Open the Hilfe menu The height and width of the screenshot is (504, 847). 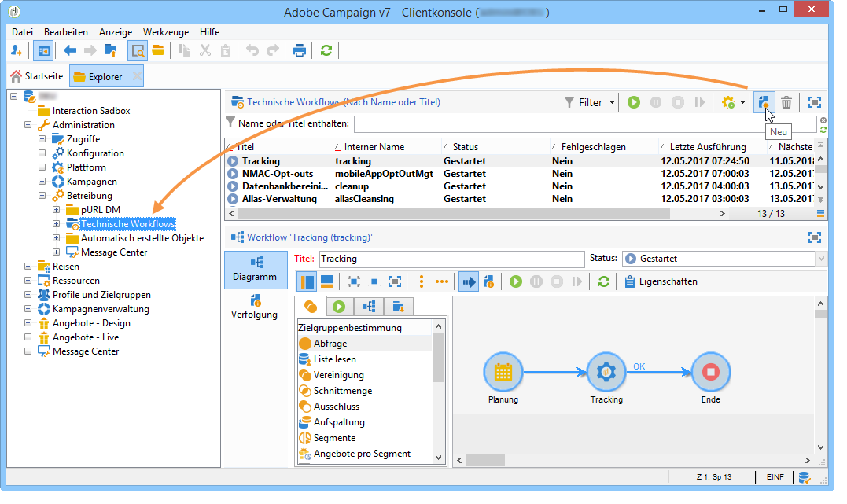coord(210,32)
